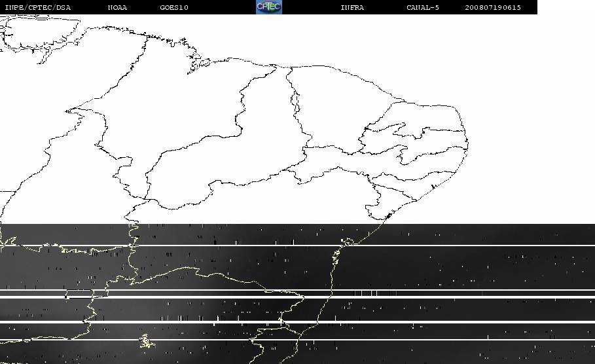
Task: Click the blank white area right of header bar
Action: 566,7
